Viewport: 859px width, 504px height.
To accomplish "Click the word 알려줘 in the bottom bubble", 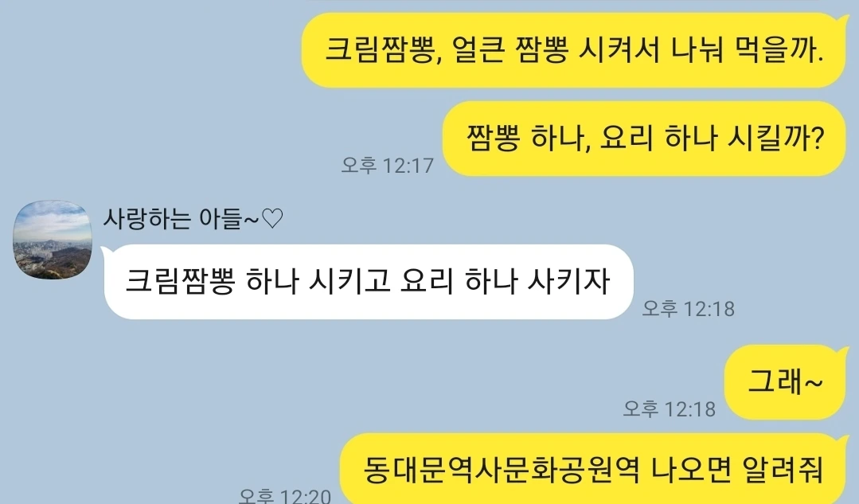I will click(783, 470).
